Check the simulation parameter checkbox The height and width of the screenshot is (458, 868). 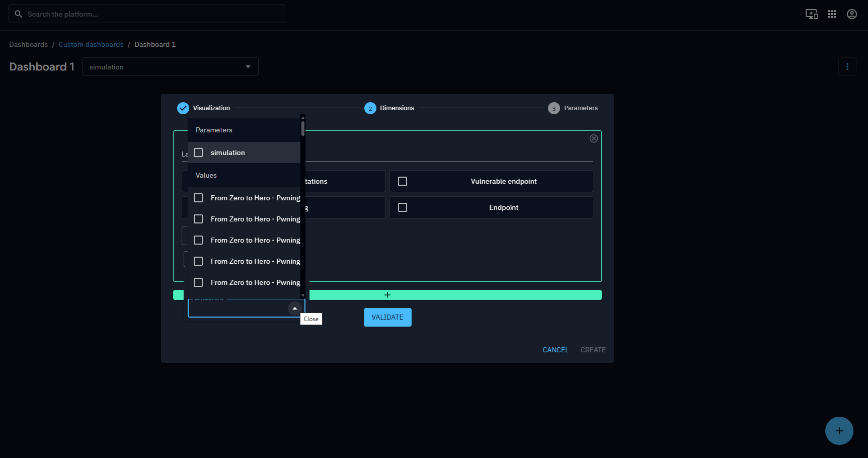[x=199, y=152]
